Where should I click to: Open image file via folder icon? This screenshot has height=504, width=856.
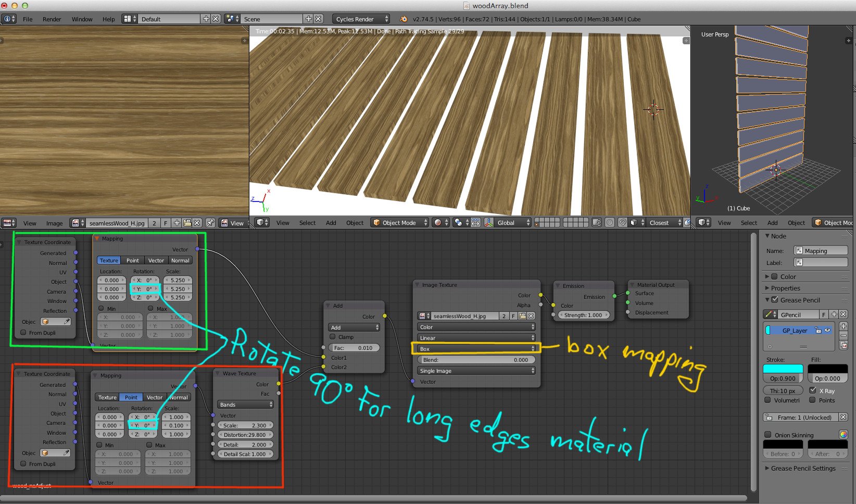click(187, 223)
